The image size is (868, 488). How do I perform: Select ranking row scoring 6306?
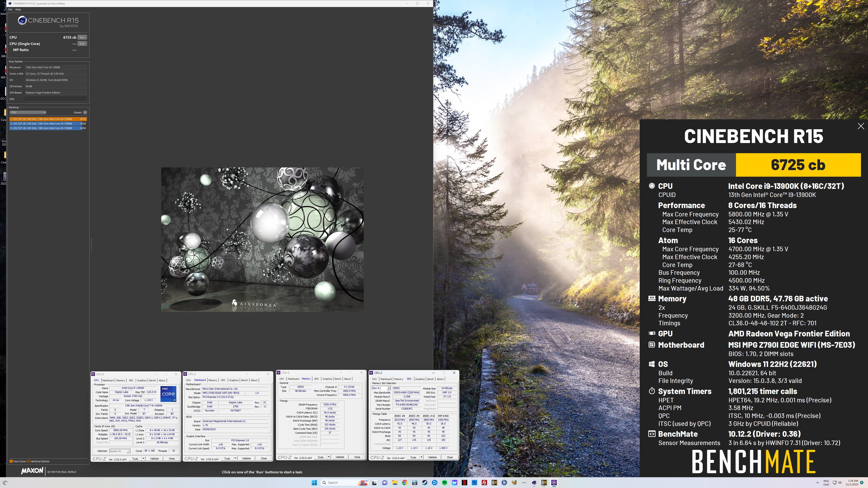[48, 124]
